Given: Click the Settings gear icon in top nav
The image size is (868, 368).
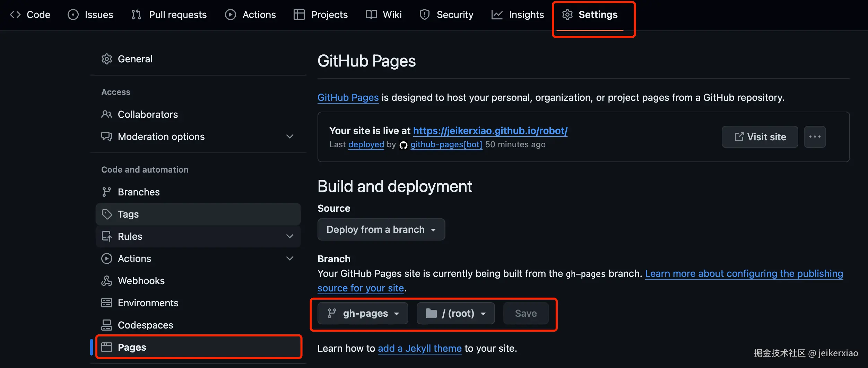Looking at the screenshot, I should click(x=567, y=15).
